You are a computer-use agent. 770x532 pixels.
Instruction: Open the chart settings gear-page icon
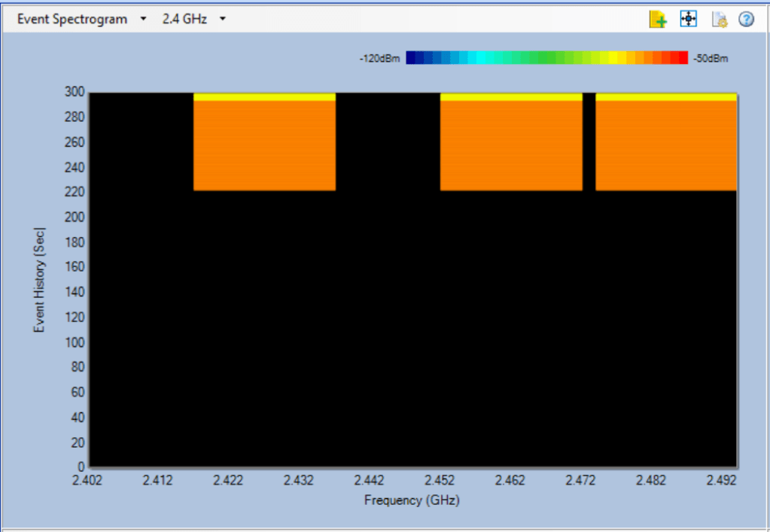coord(719,20)
